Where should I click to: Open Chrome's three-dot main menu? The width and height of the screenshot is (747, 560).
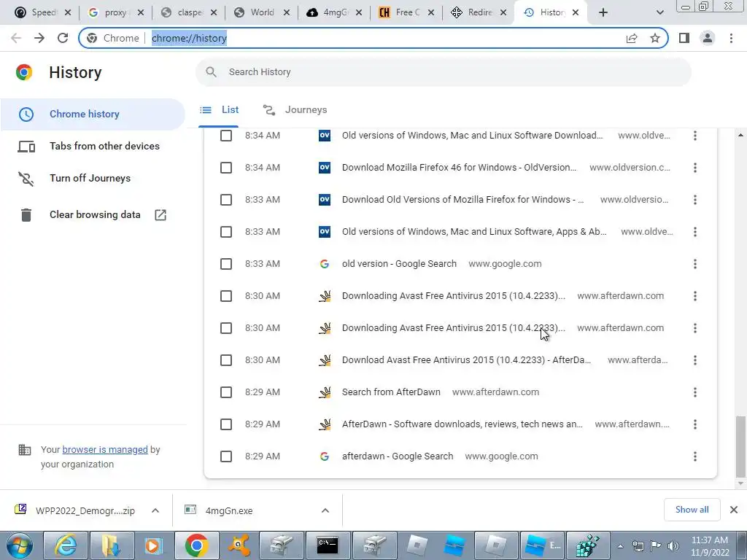tap(731, 38)
